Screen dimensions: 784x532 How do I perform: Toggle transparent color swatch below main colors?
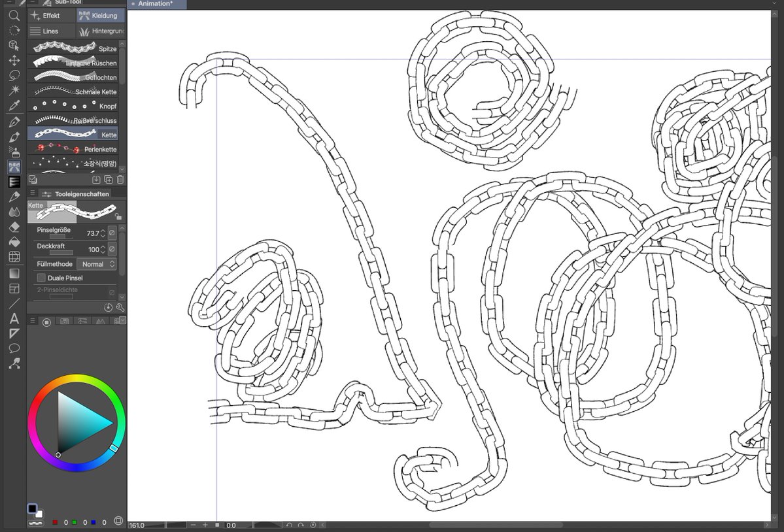[x=35, y=523]
